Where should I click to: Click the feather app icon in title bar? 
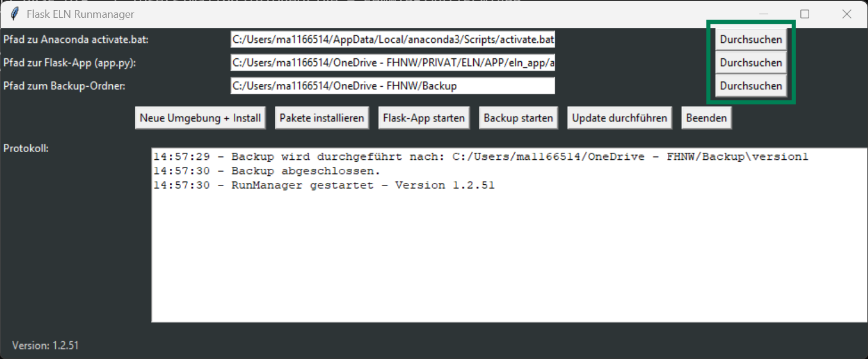point(14,14)
